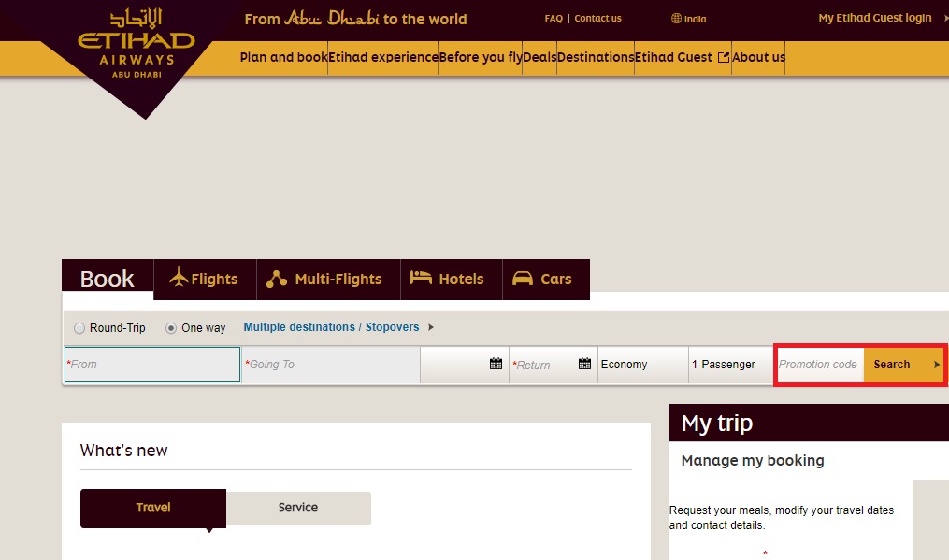Open the Deals menu
This screenshot has height=560, width=949.
(x=539, y=58)
